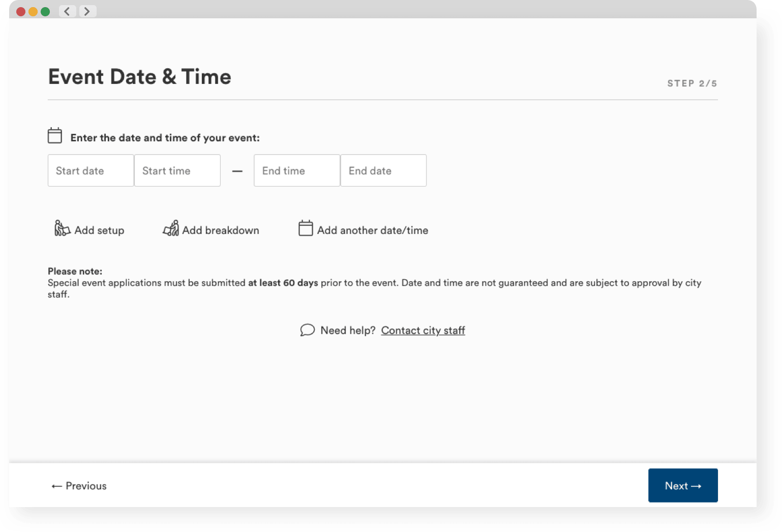782x532 pixels.
Task: Add another date/time via its label
Action: coord(373,230)
